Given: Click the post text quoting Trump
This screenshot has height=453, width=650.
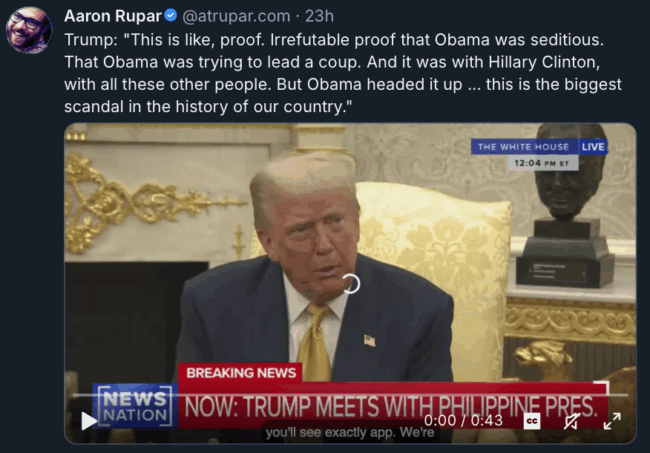Looking at the screenshot, I should click(343, 73).
